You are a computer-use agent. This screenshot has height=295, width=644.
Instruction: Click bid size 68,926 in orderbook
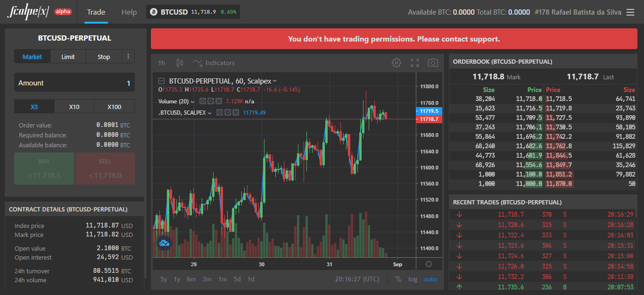485,165
